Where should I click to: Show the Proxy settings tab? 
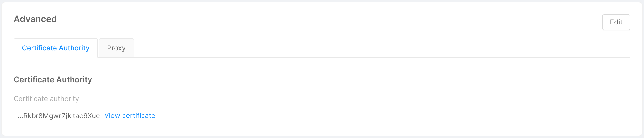(116, 48)
